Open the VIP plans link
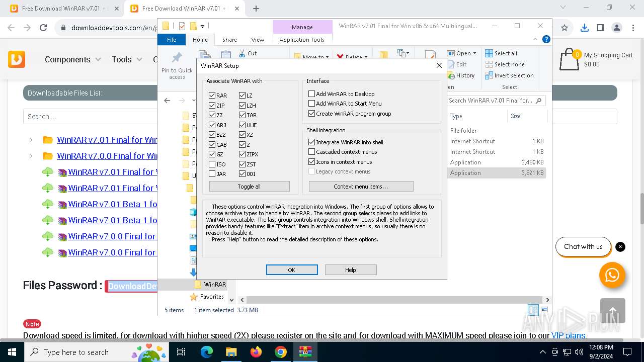Image resolution: width=644 pixels, height=362 pixels. coord(568,335)
